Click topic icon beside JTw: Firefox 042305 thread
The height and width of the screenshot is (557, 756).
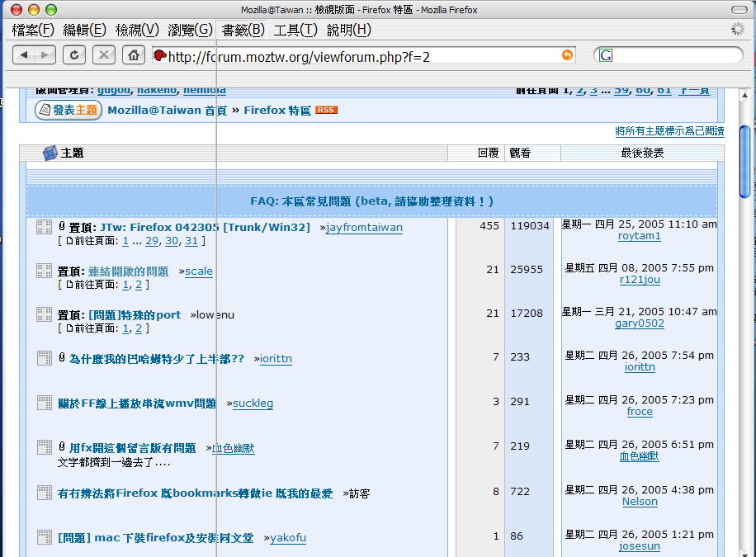[x=45, y=227]
